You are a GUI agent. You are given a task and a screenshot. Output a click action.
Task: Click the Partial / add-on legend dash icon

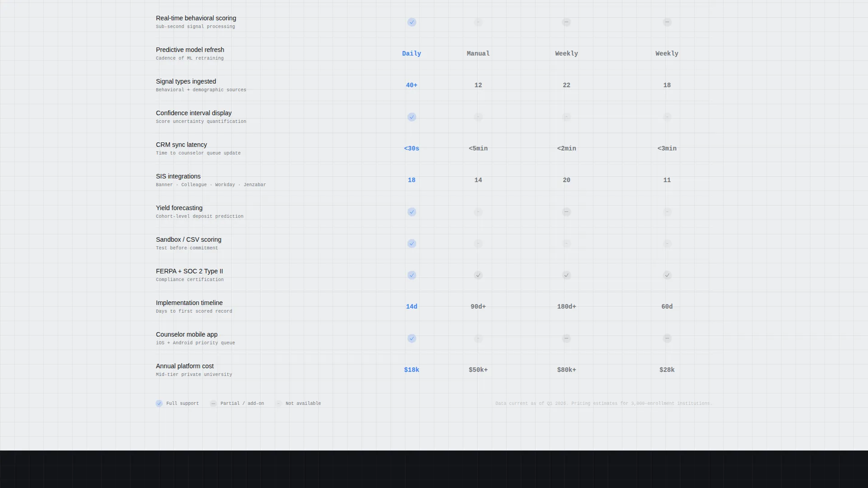pos(213,404)
